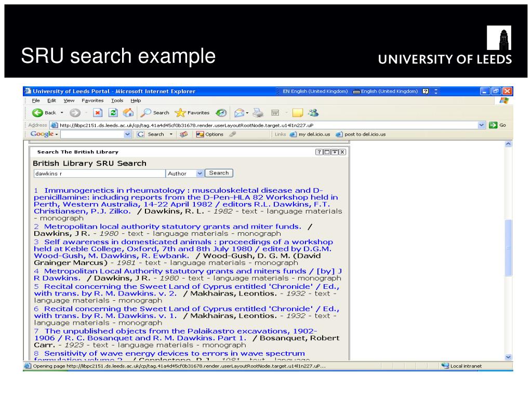Open the Tools menu
Screen dimensions: 532x399
click(x=117, y=100)
